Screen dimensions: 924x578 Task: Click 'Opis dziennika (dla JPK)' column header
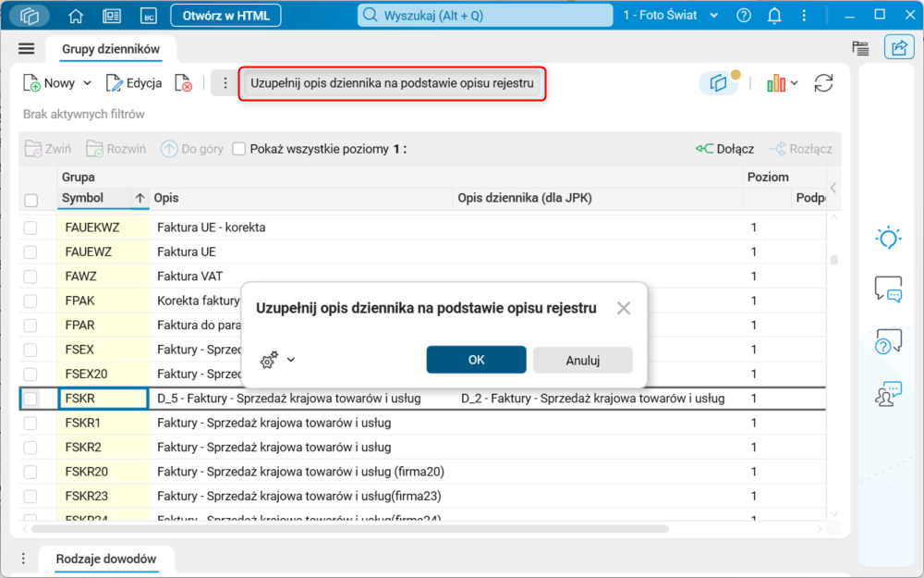(598, 198)
